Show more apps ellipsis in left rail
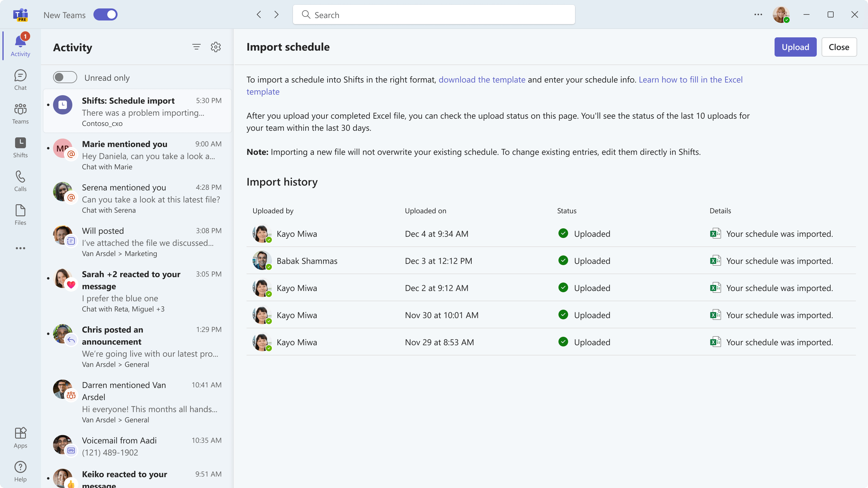The image size is (868, 488). point(20,248)
